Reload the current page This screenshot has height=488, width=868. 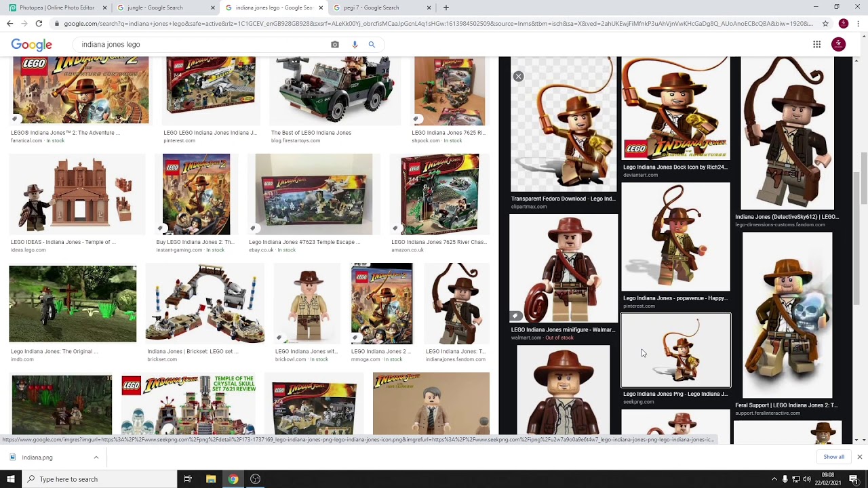pyautogui.click(x=39, y=24)
